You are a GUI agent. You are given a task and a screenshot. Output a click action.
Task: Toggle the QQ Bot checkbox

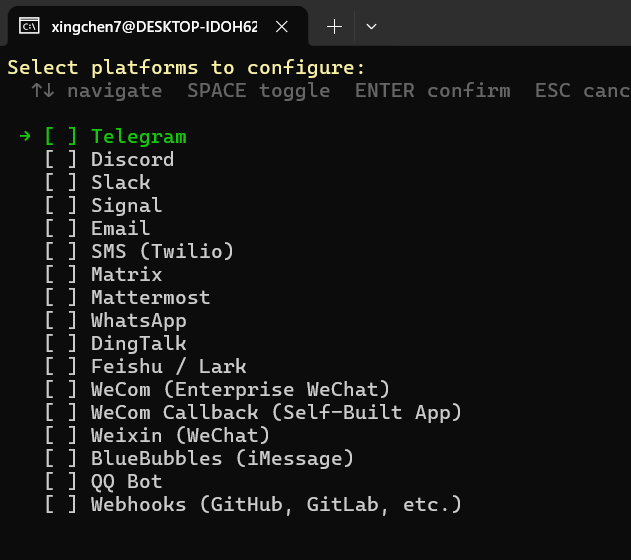pyautogui.click(x=60, y=482)
